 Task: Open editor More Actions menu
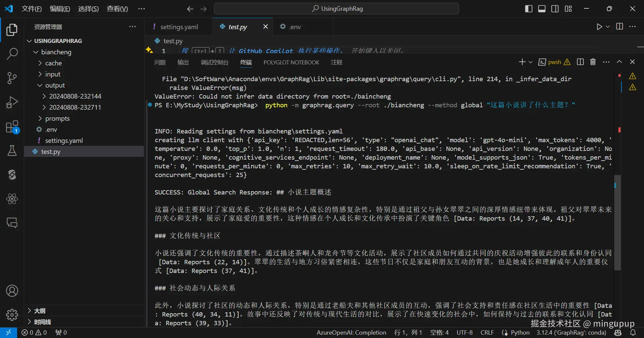[633, 26]
